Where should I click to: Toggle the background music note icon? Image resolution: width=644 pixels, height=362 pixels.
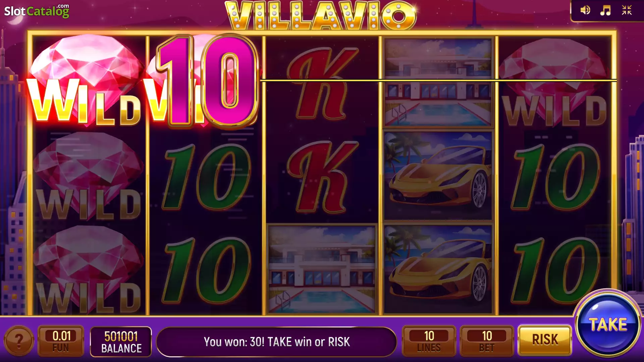[x=605, y=10]
